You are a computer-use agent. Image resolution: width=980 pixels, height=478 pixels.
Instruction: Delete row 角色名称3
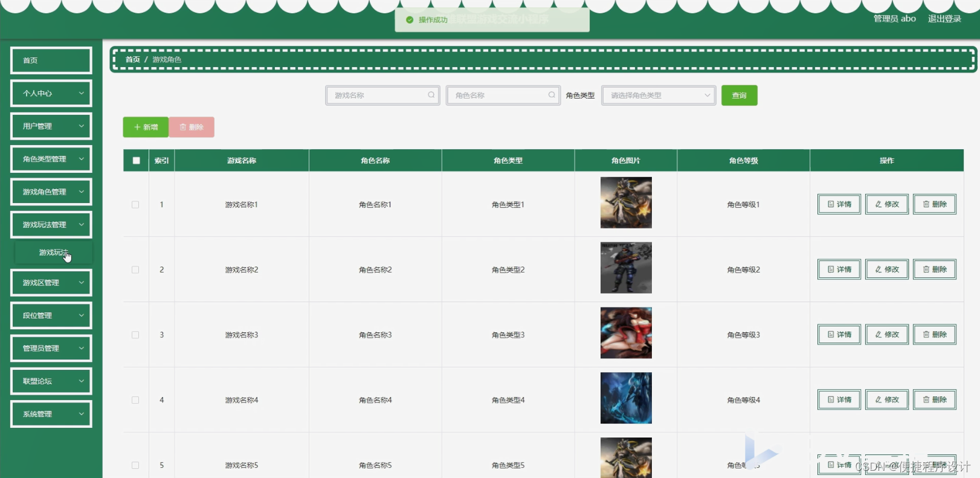[935, 335]
